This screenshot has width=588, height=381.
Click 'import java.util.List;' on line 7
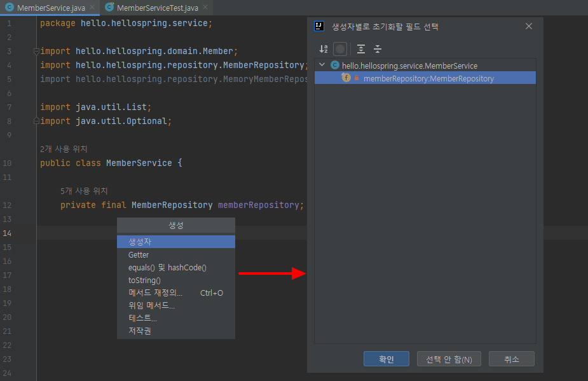95,107
